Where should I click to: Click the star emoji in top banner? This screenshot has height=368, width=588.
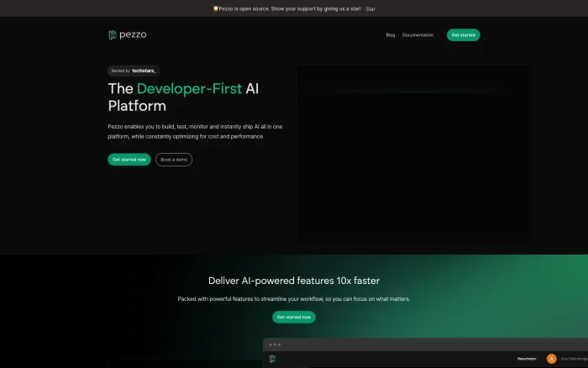point(216,8)
